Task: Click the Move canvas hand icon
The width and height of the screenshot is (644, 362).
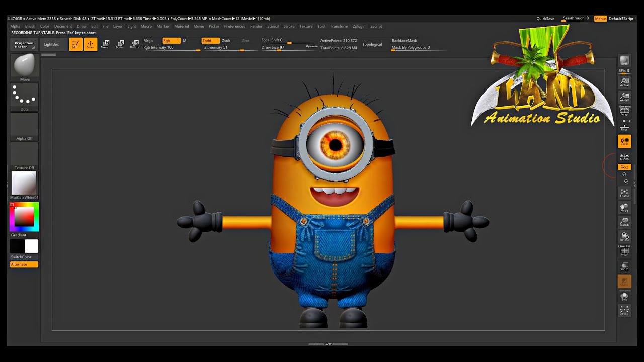Action: click(624, 208)
